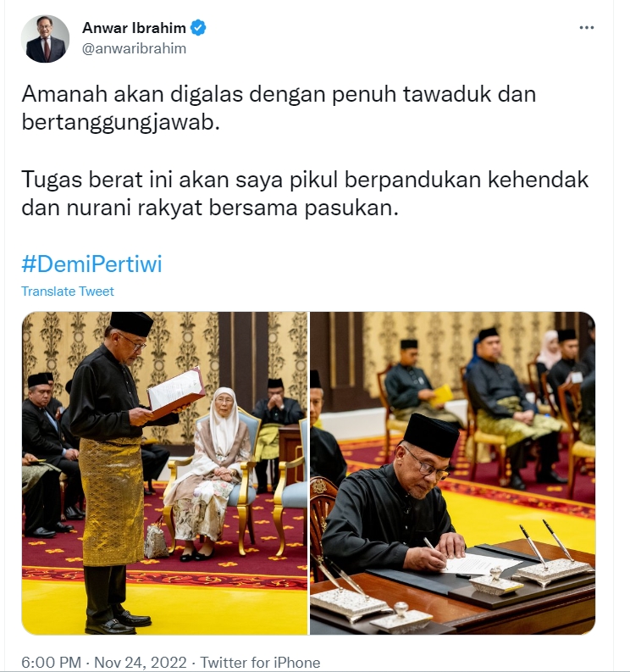Select the tweet paragraph starting with Tugas berat

point(306,193)
